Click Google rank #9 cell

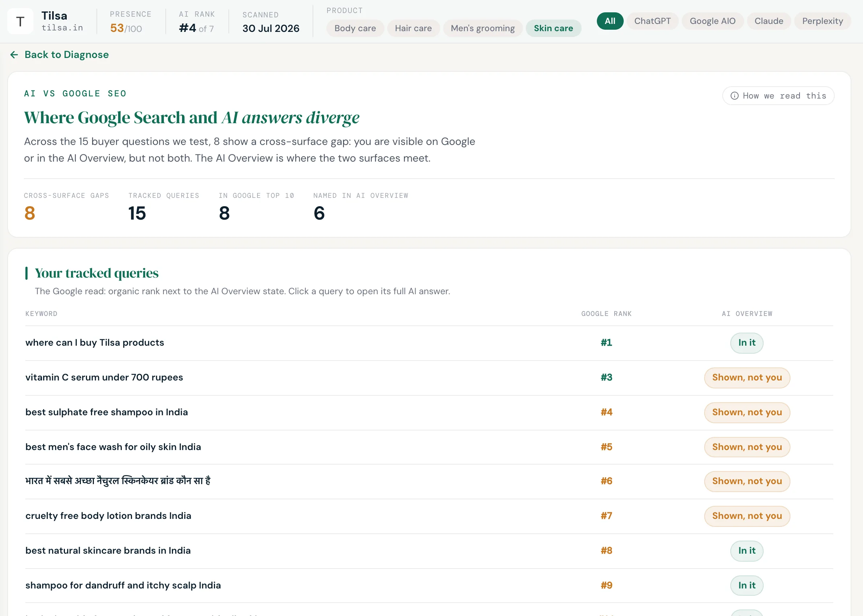pyautogui.click(x=606, y=586)
